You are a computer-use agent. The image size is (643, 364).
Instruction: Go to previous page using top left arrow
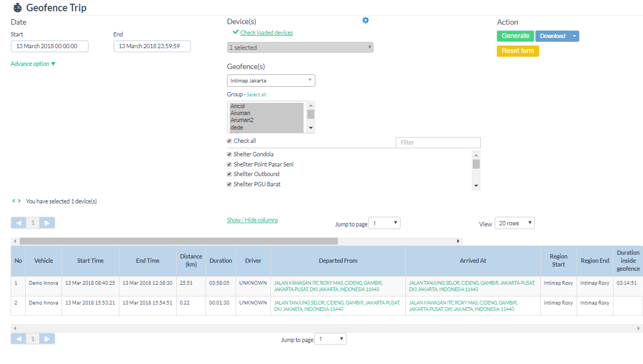19,223
